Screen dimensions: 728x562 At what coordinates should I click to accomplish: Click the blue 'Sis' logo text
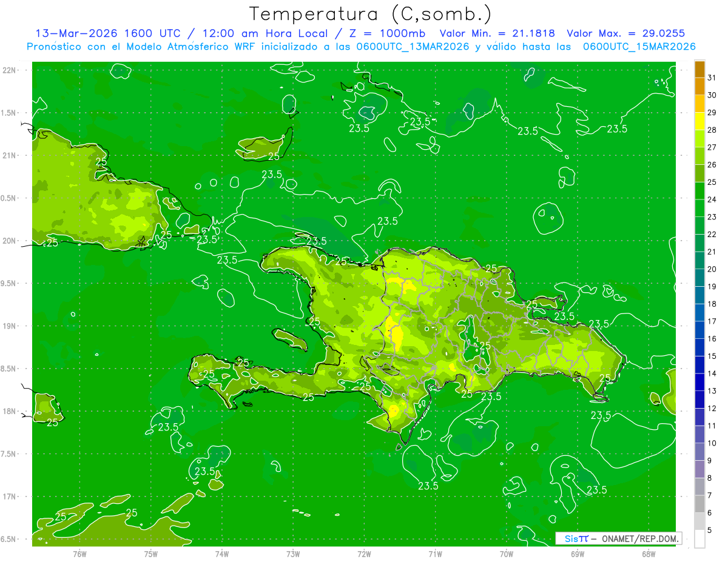pyautogui.click(x=571, y=538)
